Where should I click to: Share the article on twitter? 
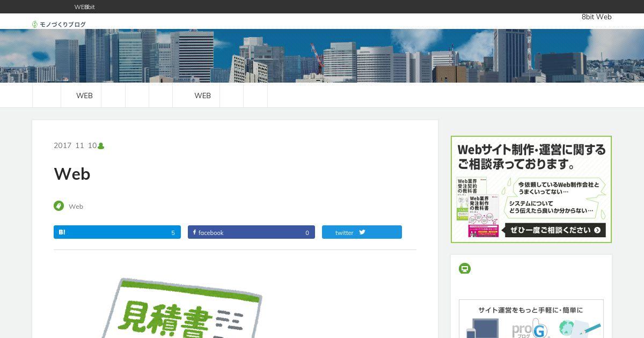tap(362, 232)
